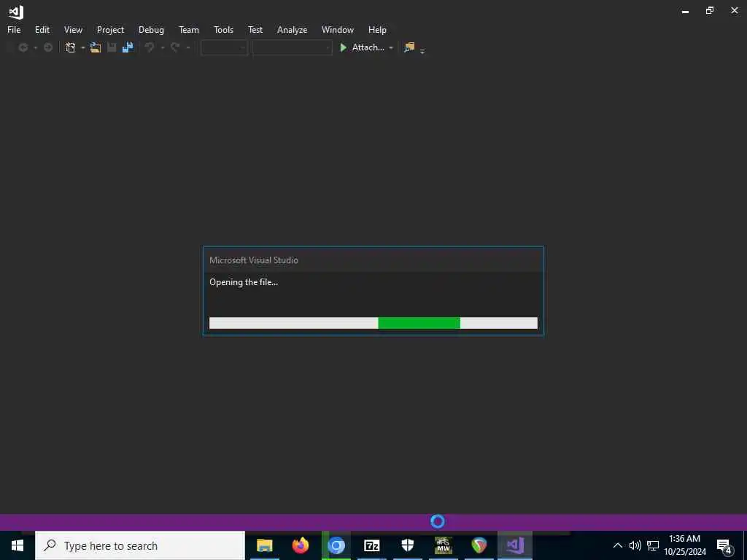
Task: Open the Debug menu
Action: tap(151, 29)
